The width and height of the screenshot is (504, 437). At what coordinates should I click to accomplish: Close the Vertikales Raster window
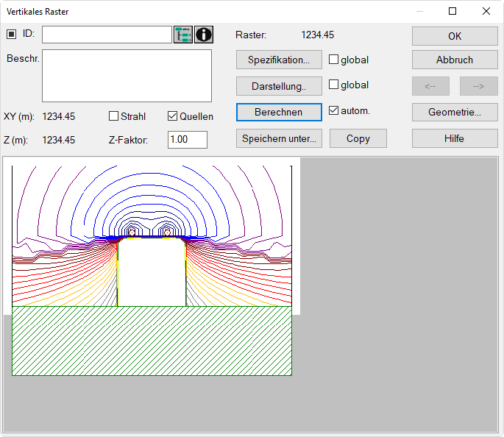coord(486,11)
